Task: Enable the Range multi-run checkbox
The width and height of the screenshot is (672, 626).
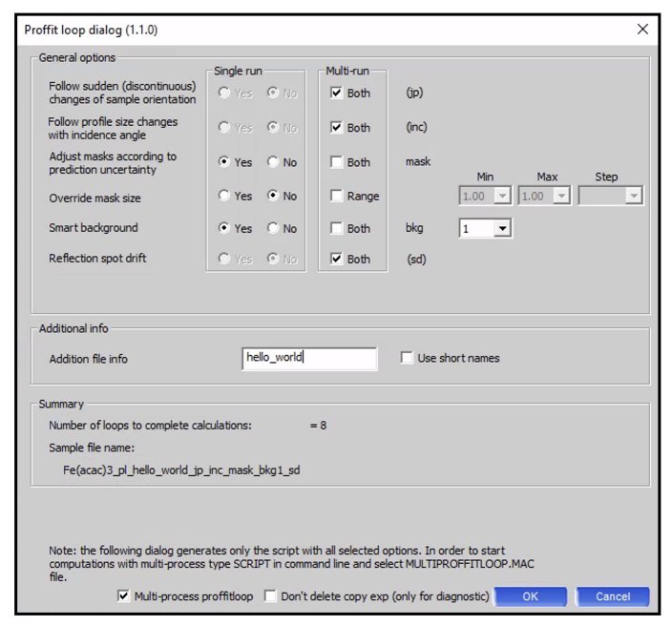Action: [x=336, y=197]
